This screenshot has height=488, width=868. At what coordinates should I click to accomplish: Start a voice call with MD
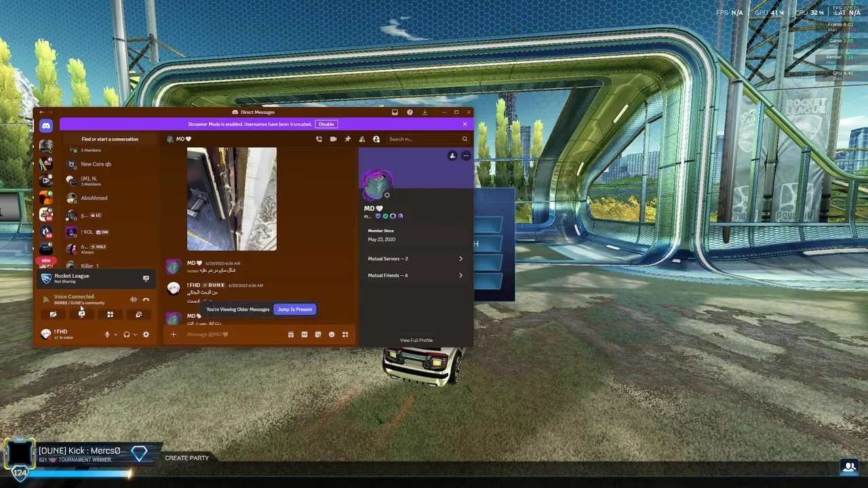pyautogui.click(x=319, y=139)
